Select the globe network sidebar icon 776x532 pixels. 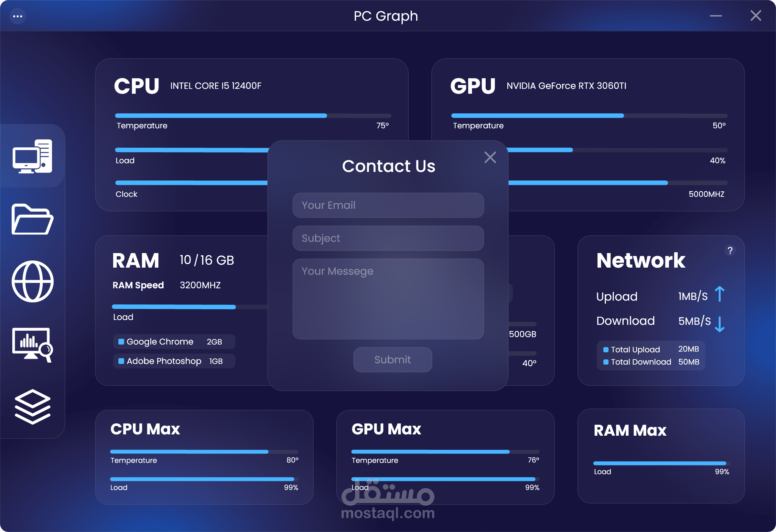tap(32, 282)
